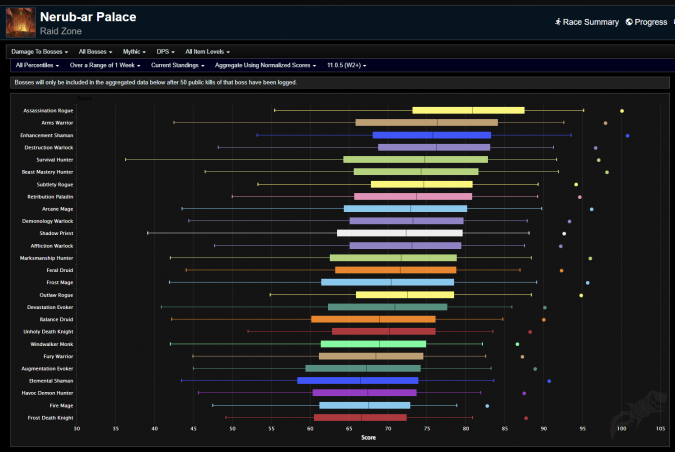Click the Windwalker Monk mint green bar

(x=373, y=344)
